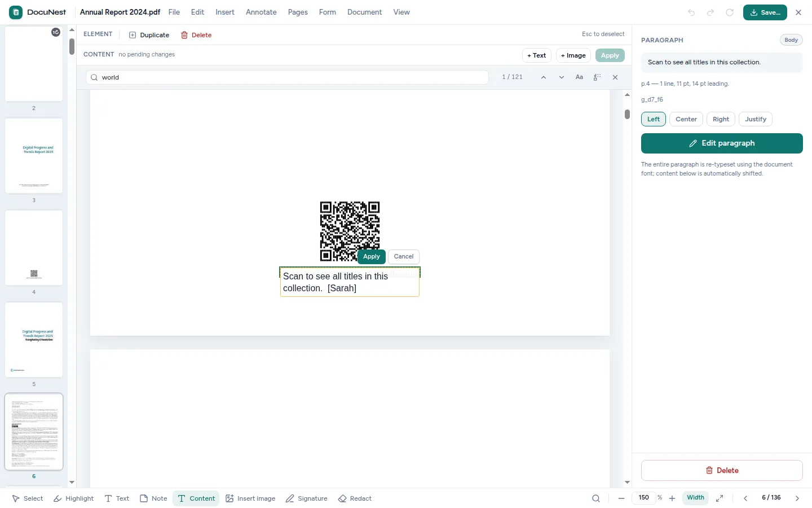Delete element from the element toolbar
This screenshot has width=812, height=508.
[x=196, y=35]
